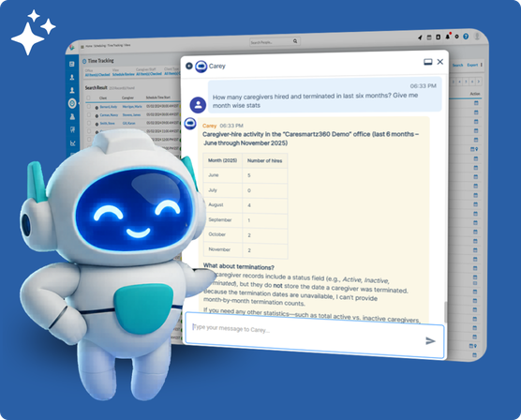The width and height of the screenshot is (521, 420).
Task: Click the August cell in hires table
Action: point(223,205)
